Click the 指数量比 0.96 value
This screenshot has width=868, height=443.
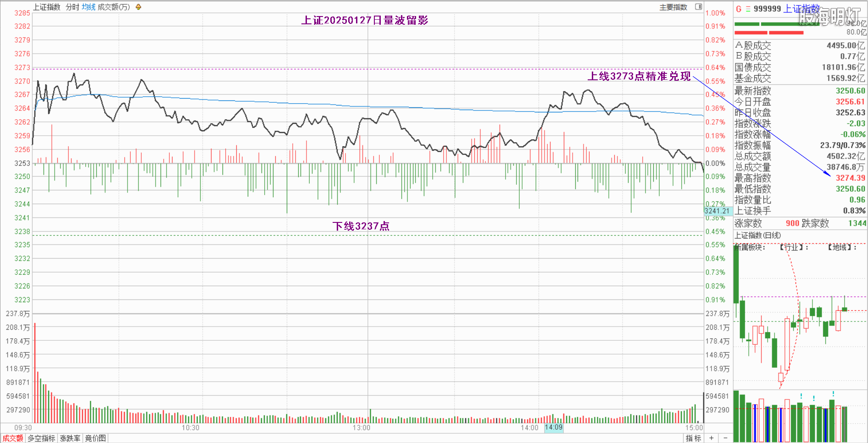click(857, 200)
